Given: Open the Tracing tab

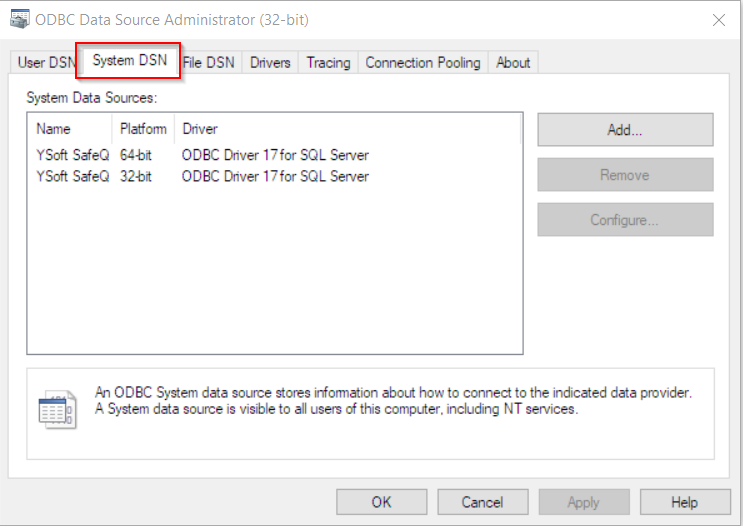Looking at the screenshot, I should click(x=328, y=63).
